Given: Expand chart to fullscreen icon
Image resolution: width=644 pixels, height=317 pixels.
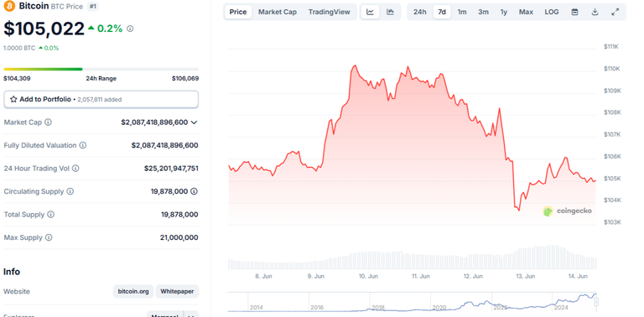Looking at the screenshot, I should pyautogui.click(x=615, y=12).
